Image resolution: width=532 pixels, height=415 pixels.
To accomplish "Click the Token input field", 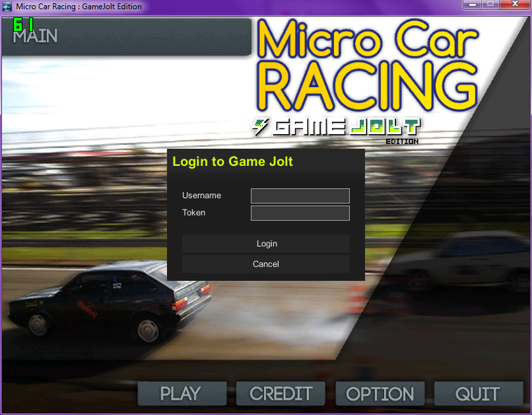I will (300, 213).
